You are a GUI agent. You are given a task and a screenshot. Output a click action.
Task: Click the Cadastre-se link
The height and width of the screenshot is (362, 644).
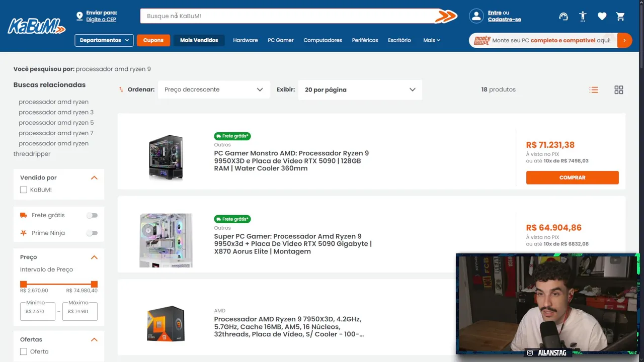(x=504, y=20)
